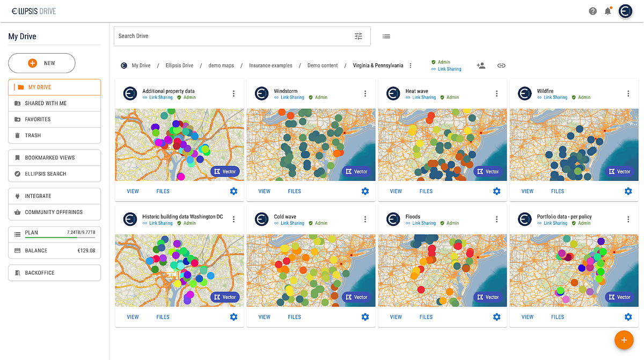Open settings gear on the Windstorm card
The height and width of the screenshot is (360, 644).
click(x=365, y=191)
